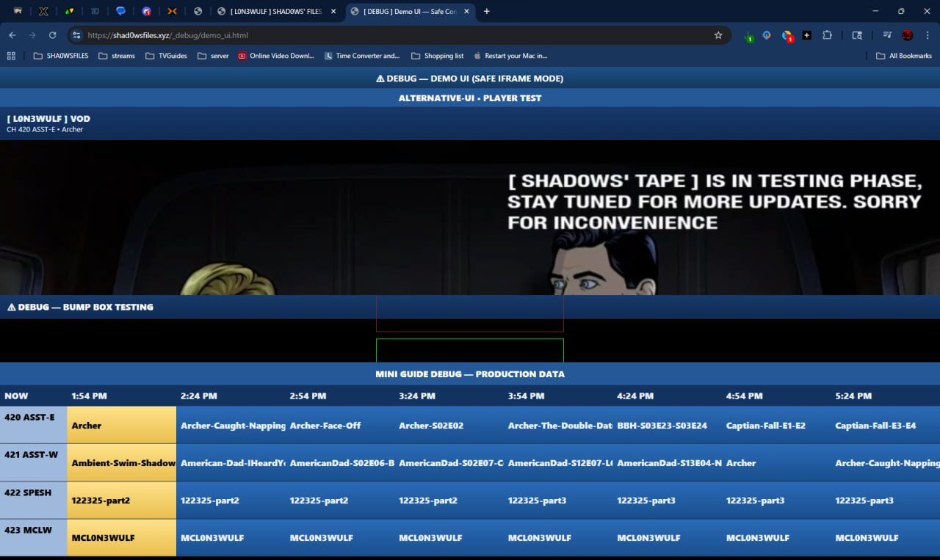The width and height of the screenshot is (940, 560).
Task: Click the address bar URL field
Action: 397,35
